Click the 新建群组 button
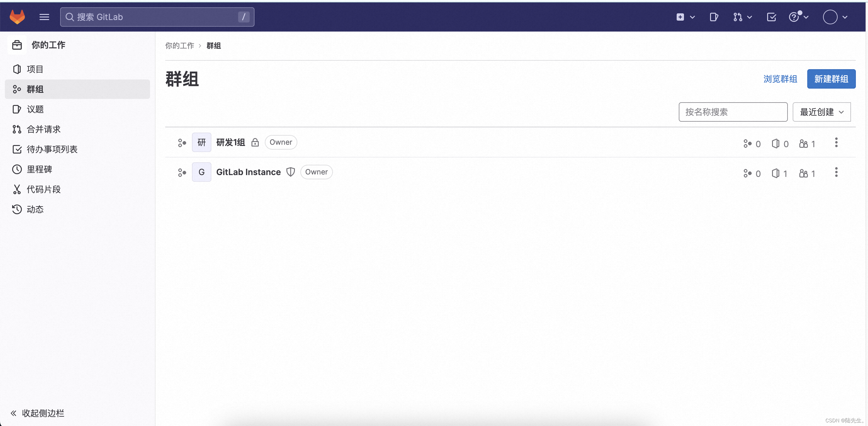Image resolution: width=868 pixels, height=426 pixels. click(x=831, y=79)
